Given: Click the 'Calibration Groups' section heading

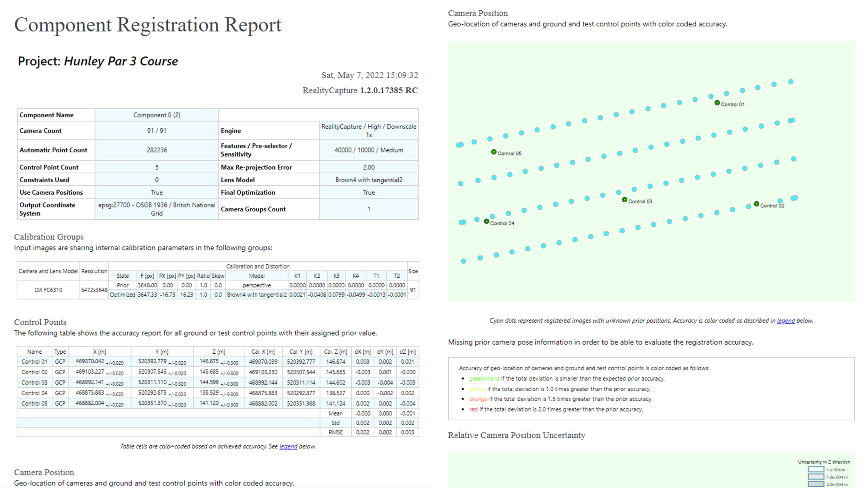Looking at the screenshot, I should pos(49,237).
